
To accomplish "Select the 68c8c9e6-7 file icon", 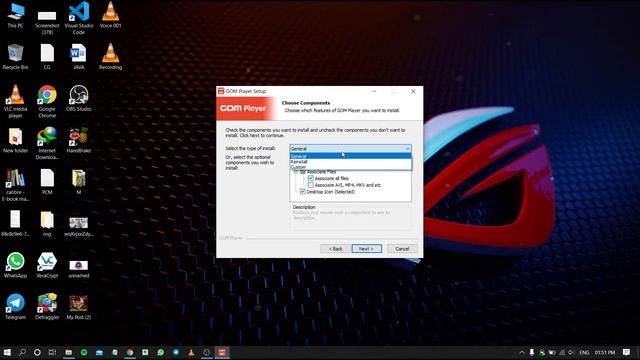I will click(16, 223).
